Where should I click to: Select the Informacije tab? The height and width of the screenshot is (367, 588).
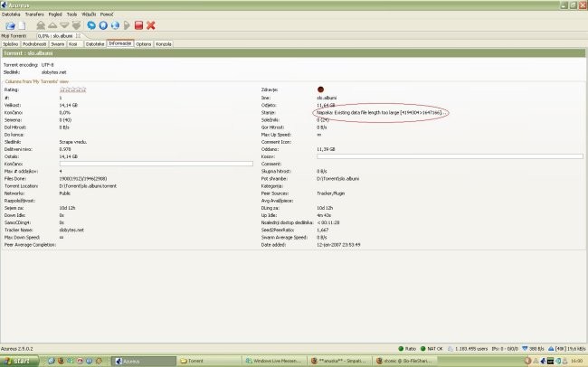tap(120, 43)
